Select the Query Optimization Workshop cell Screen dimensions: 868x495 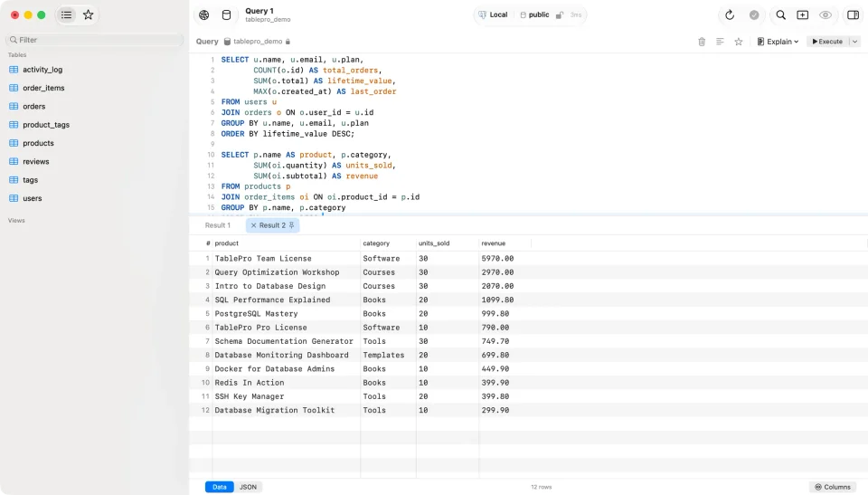pyautogui.click(x=287, y=272)
